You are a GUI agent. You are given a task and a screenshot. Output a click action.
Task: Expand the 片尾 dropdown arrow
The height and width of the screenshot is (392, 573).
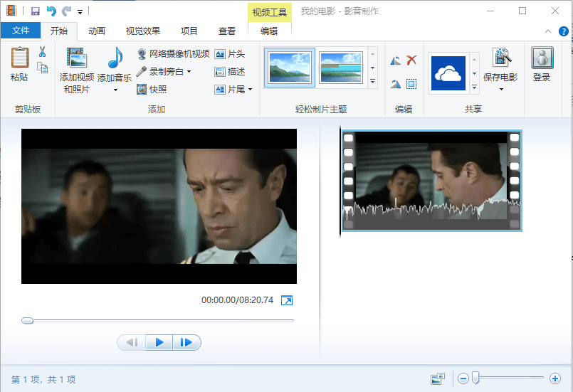coord(251,89)
